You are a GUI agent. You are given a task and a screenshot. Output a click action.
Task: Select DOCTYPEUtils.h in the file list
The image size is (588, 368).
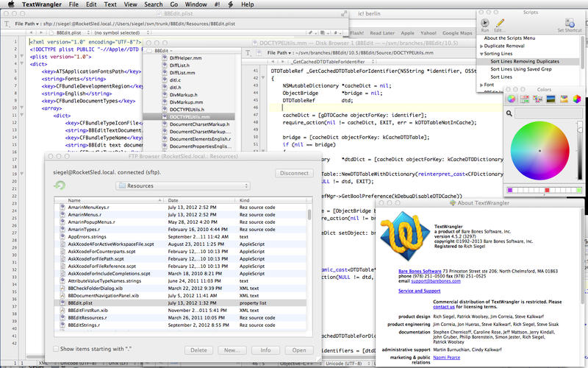tap(186, 108)
